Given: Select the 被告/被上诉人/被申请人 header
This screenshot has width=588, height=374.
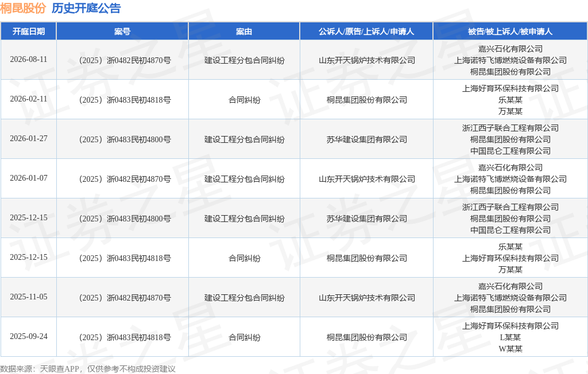Looking at the screenshot, I should pos(510,32).
